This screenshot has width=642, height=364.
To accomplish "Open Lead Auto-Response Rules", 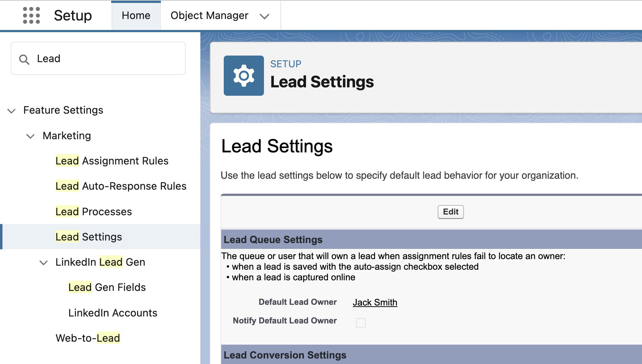I will pos(121,186).
